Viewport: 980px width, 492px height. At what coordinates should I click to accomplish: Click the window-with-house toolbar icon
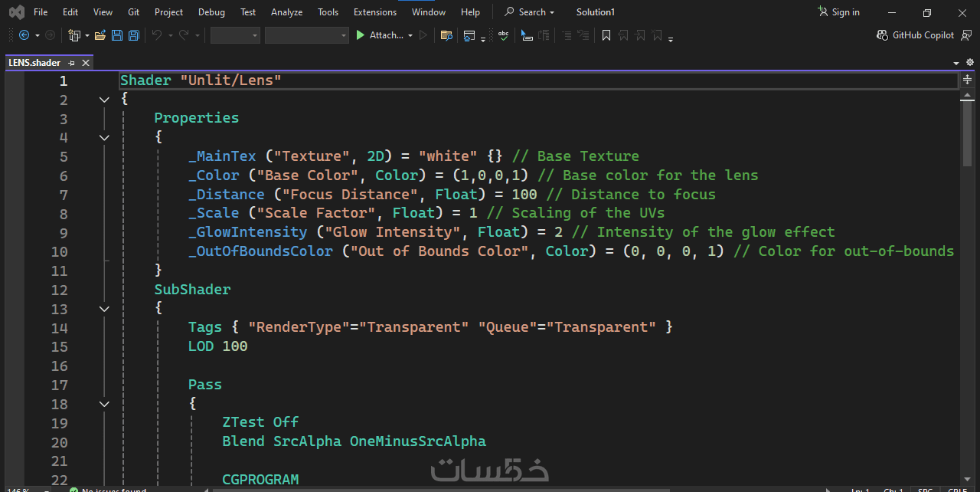[469, 35]
